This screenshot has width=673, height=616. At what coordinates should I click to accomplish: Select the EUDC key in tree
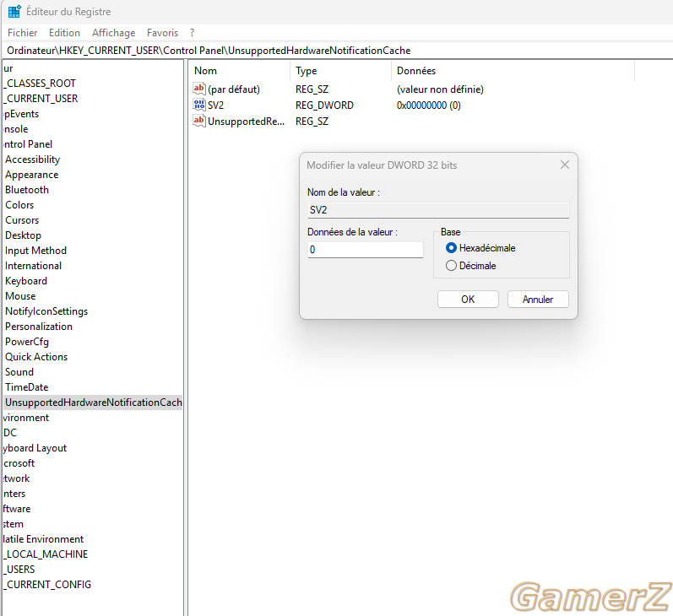[10, 432]
